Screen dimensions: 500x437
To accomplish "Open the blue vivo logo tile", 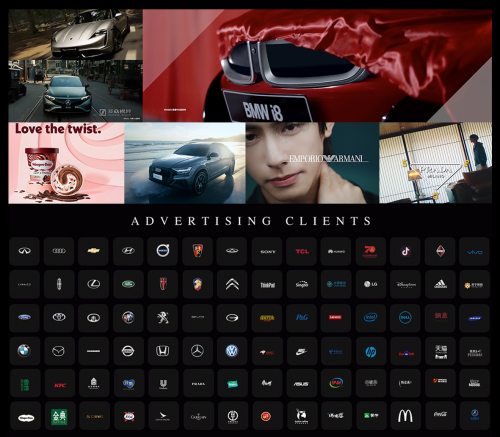I will click(474, 251).
